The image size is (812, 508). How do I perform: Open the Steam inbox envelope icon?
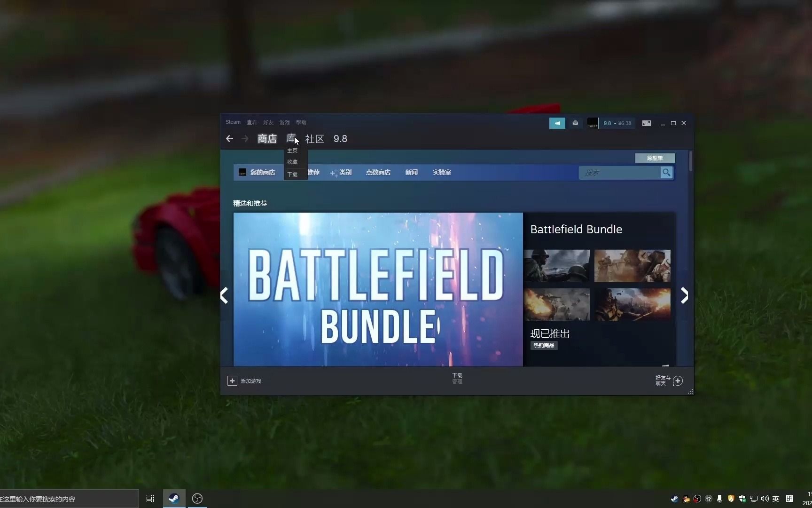[575, 123]
